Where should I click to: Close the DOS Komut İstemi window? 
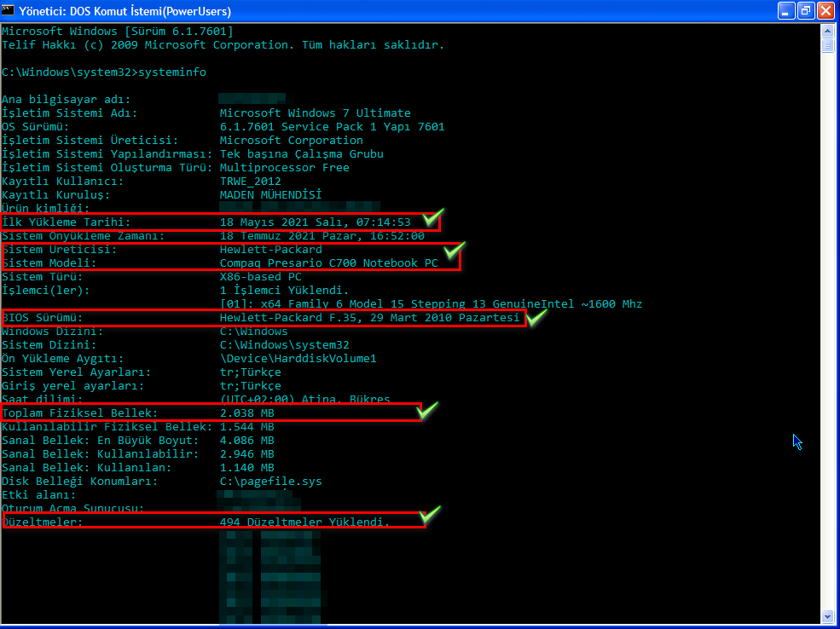coord(826,10)
